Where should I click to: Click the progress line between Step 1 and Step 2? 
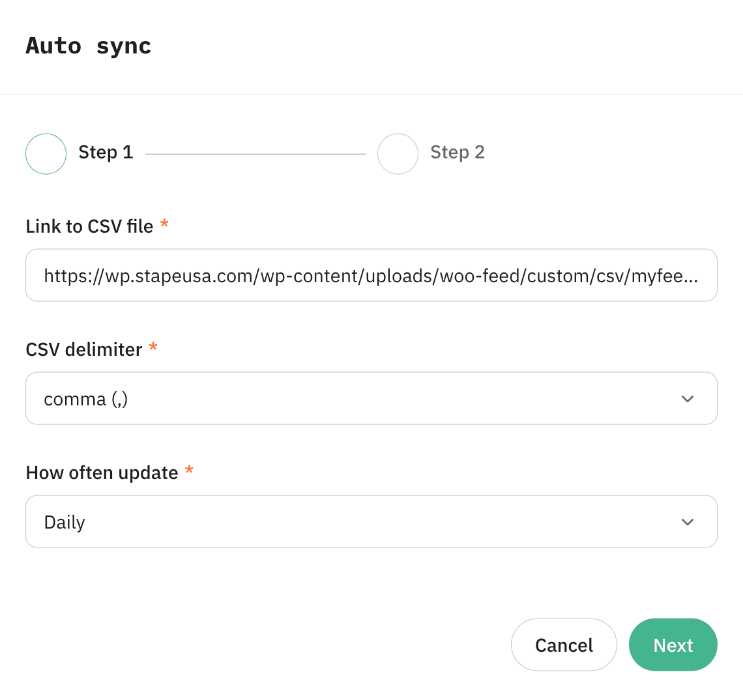pyautogui.click(x=256, y=153)
